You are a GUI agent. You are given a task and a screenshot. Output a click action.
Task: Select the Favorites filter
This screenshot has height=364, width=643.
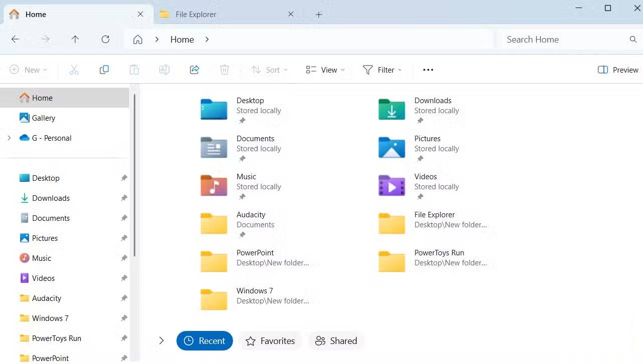pyautogui.click(x=270, y=341)
